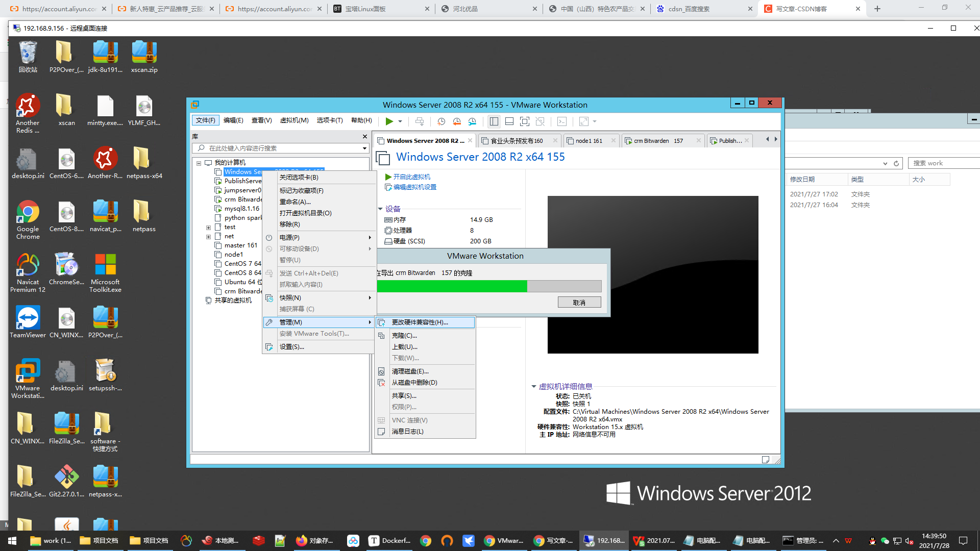Click the Take Snapshot clock icon
The image size is (980, 551).
point(441,121)
